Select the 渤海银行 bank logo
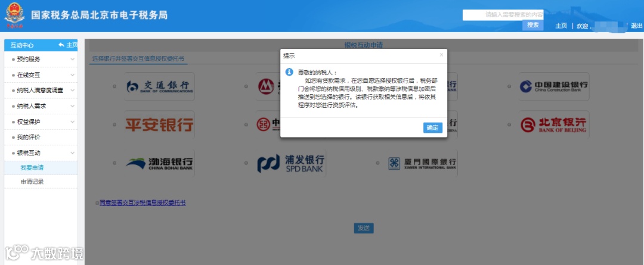Image resolution: width=644 pixels, height=265 pixels. (x=159, y=163)
